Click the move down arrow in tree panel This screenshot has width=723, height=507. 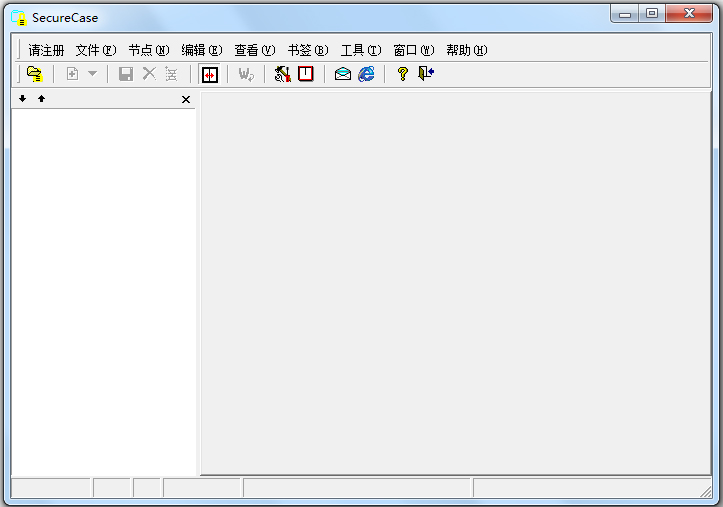(x=23, y=99)
